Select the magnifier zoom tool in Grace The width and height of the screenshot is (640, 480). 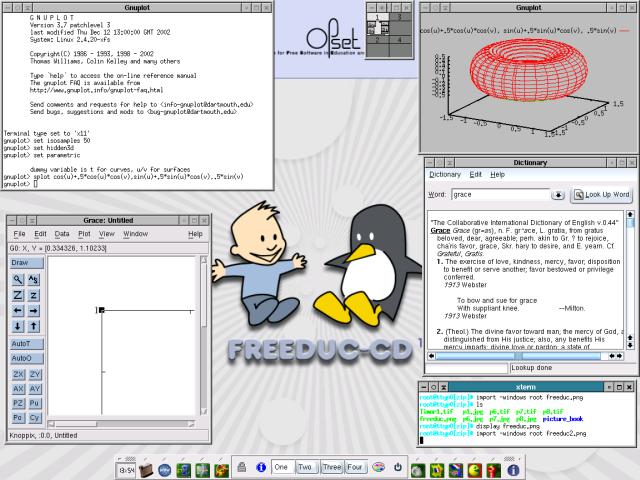pos(18,280)
